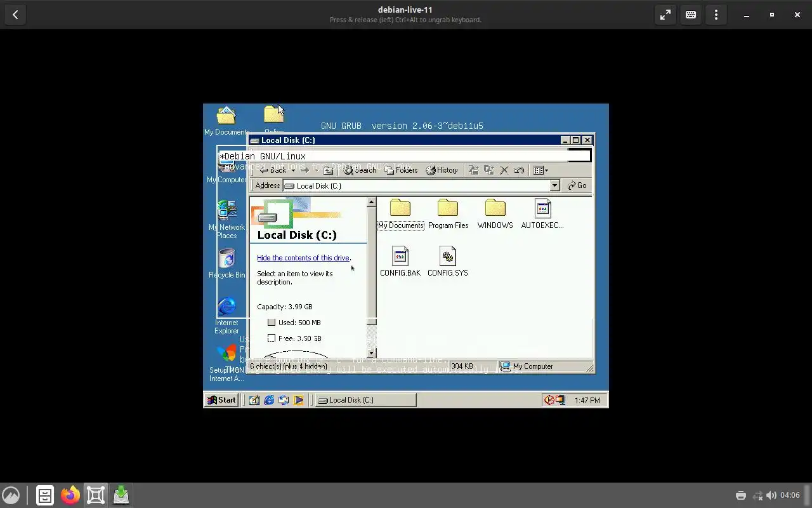Open the host panel main menu icon
The height and width of the screenshot is (508, 812).
[11, 495]
